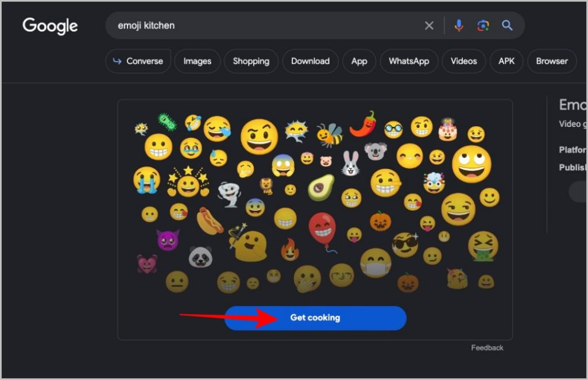
Task: Click the birthday cake emoji
Action: coord(448,130)
